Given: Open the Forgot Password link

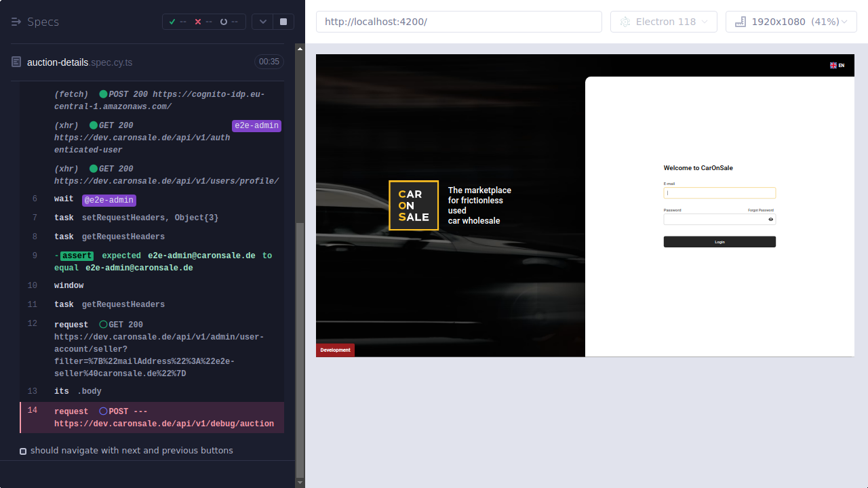Looking at the screenshot, I should (x=761, y=210).
